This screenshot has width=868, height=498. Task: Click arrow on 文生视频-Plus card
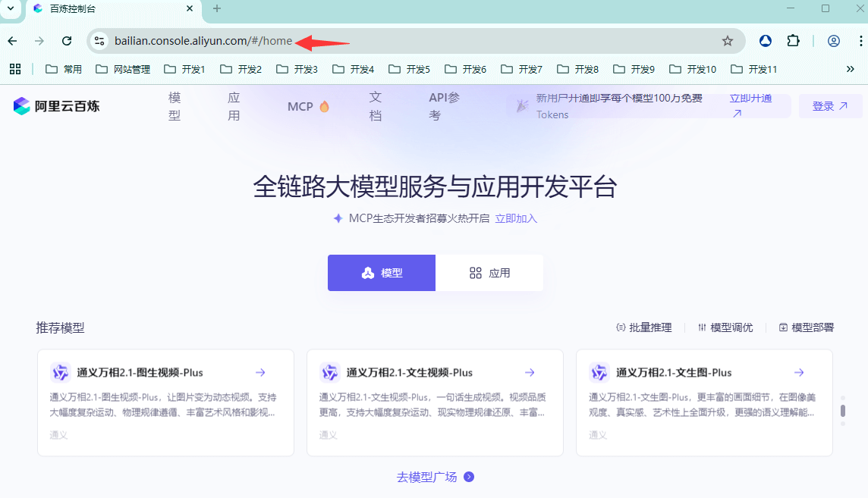pos(530,372)
